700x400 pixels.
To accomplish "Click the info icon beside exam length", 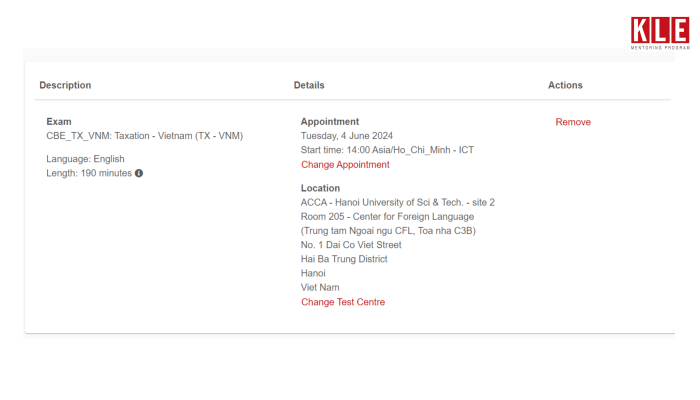I will (x=139, y=173).
